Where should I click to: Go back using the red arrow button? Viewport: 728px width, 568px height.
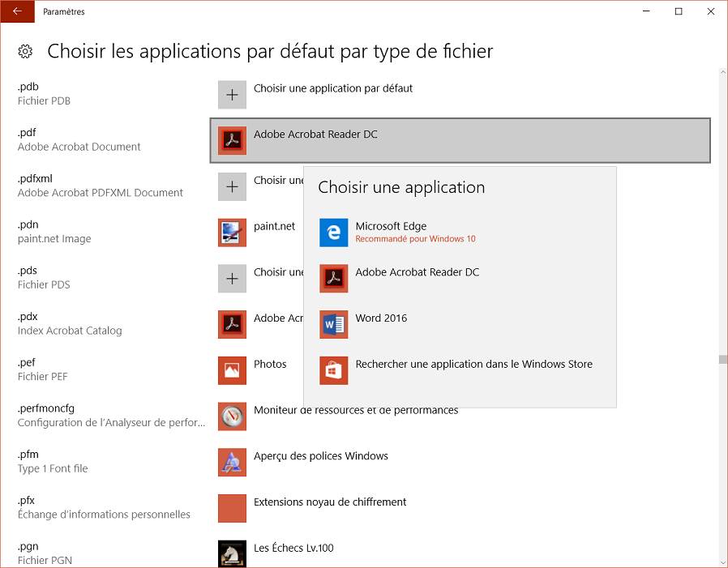coord(17,11)
